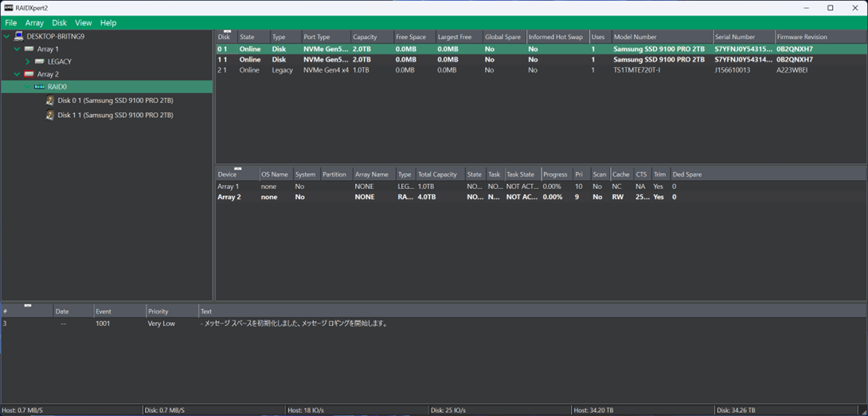The height and width of the screenshot is (416, 868).
Task: Expand the LEGACY node chevron
Action: [x=28, y=61]
